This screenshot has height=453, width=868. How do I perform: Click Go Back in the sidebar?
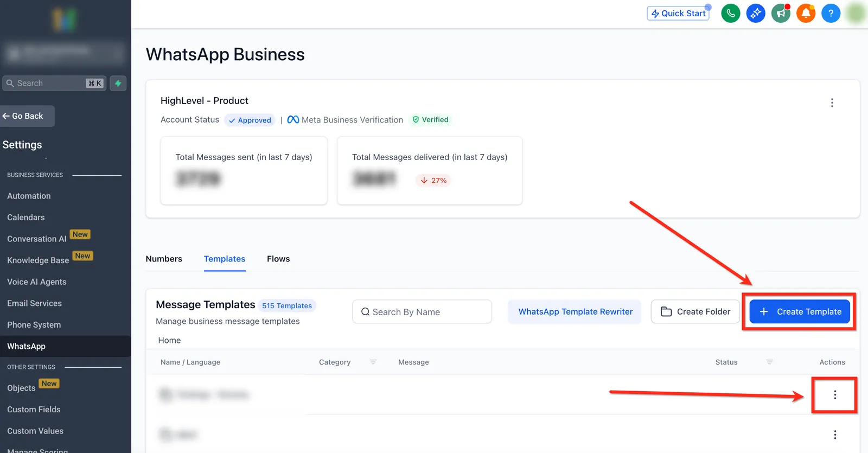click(27, 116)
